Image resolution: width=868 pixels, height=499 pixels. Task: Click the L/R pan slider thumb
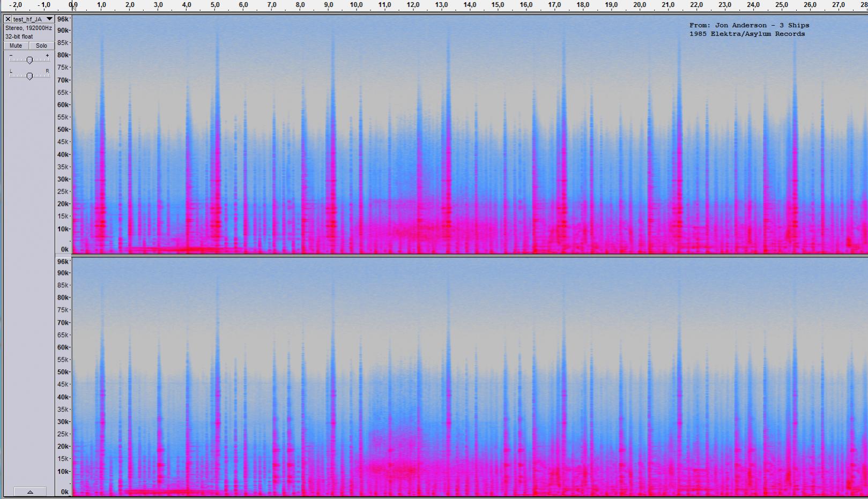point(29,76)
